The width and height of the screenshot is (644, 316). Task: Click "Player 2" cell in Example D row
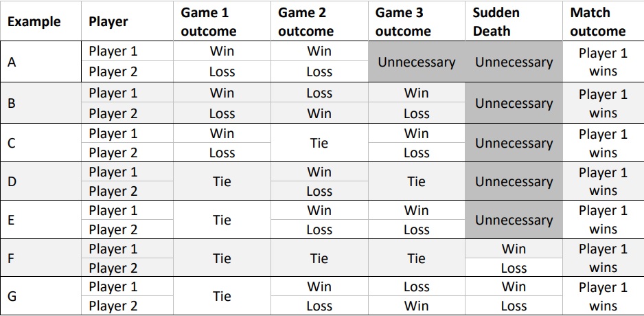pyautogui.click(x=113, y=191)
